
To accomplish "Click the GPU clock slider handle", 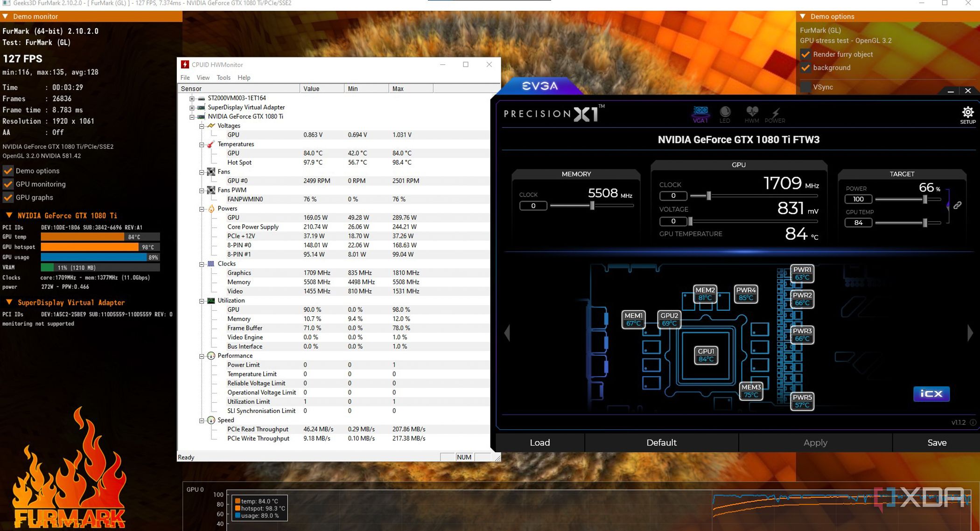I will coord(708,196).
